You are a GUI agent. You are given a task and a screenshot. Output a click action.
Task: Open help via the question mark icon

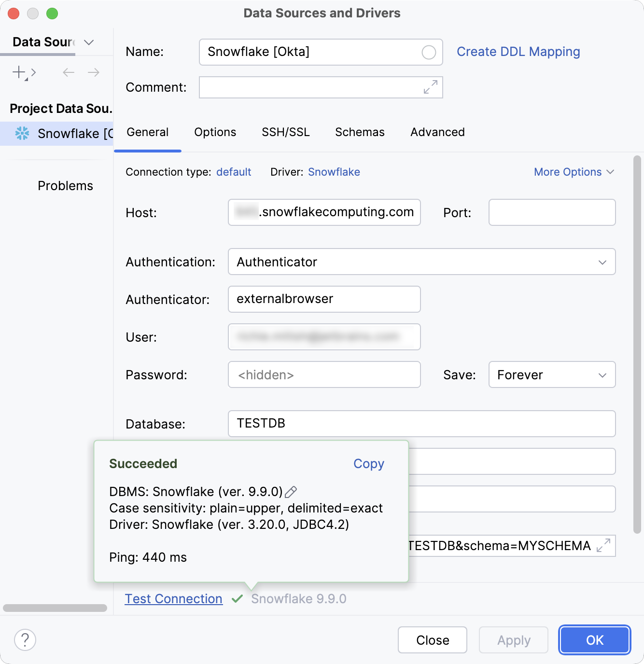click(x=25, y=640)
